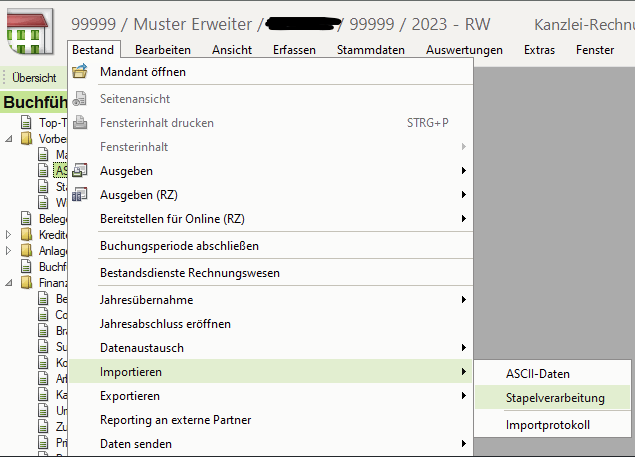
Task: Select Bereitstellen für Online (RZ)
Action: coord(271,219)
